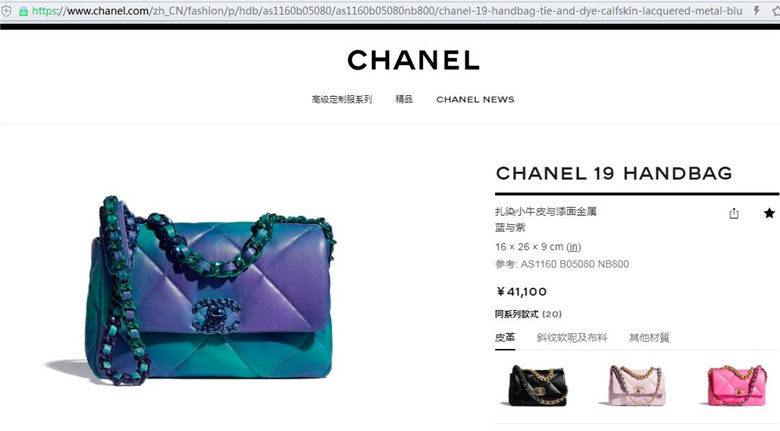Click the CHANEL 19 HANDBAG product title
This screenshot has width=780, height=431.
pyautogui.click(x=614, y=173)
